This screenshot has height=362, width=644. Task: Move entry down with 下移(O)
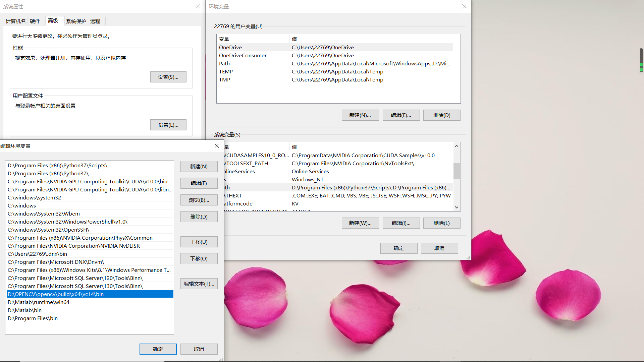click(199, 259)
